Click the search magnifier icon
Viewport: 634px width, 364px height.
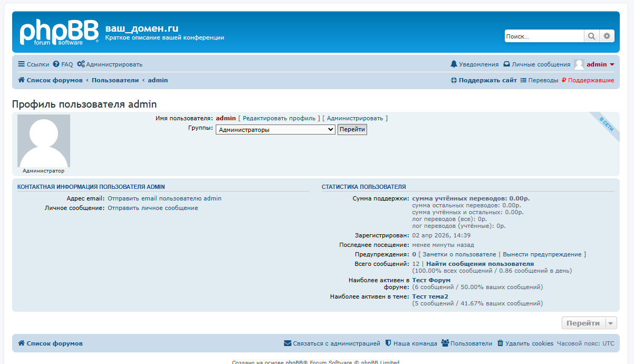pyautogui.click(x=591, y=36)
